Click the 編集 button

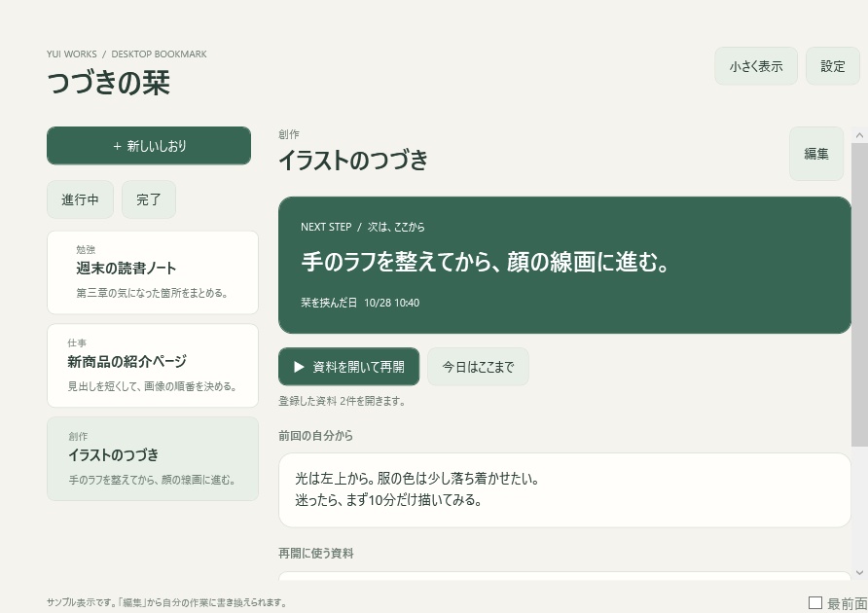[x=816, y=154]
